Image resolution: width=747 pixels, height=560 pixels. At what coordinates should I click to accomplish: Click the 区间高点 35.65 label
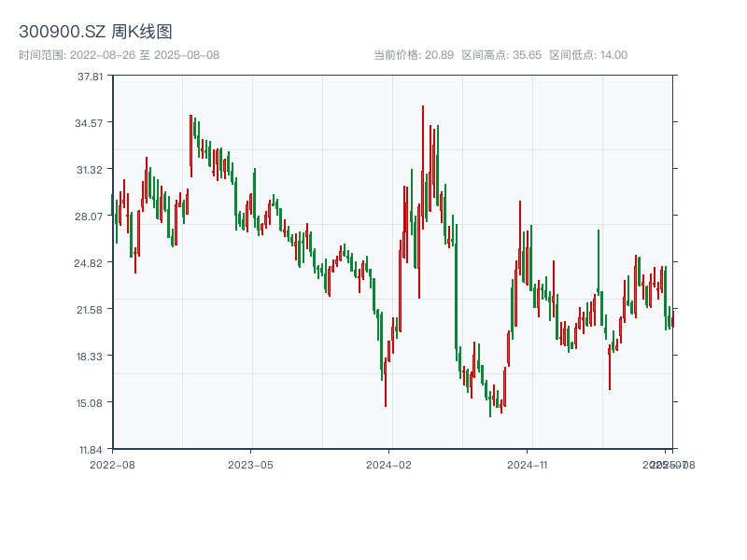pyautogui.click(x=501, y=55)
